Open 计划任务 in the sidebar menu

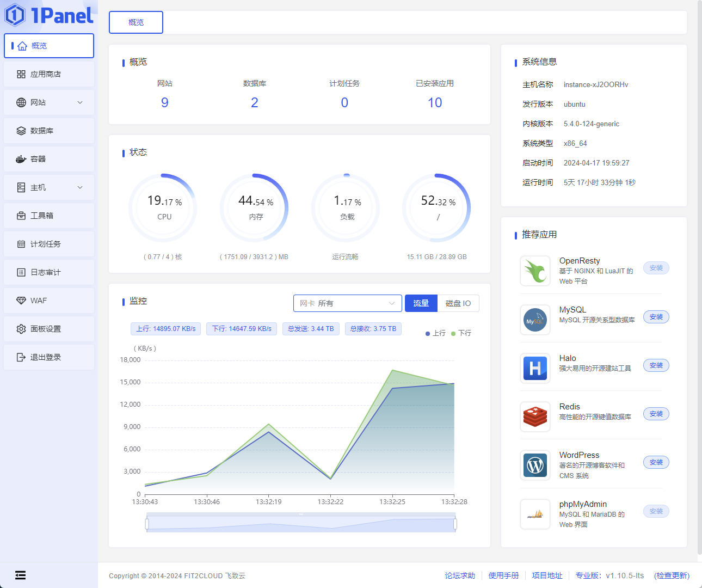click(x=46, y=244)
